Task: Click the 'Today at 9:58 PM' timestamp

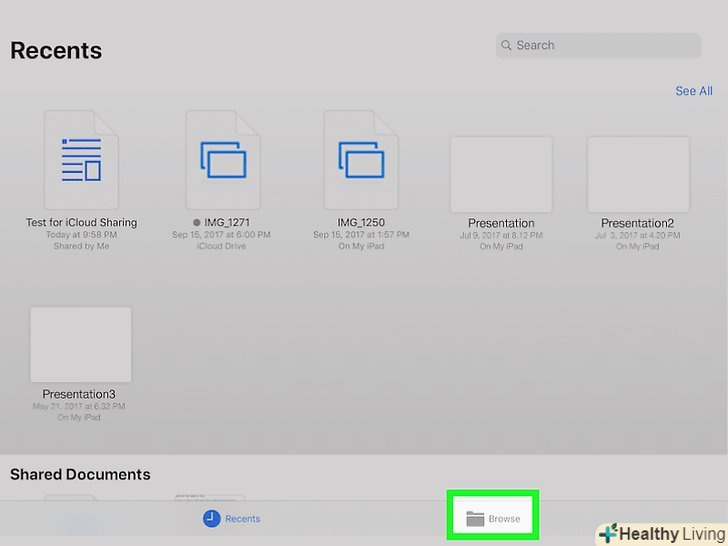Action: 81,234
